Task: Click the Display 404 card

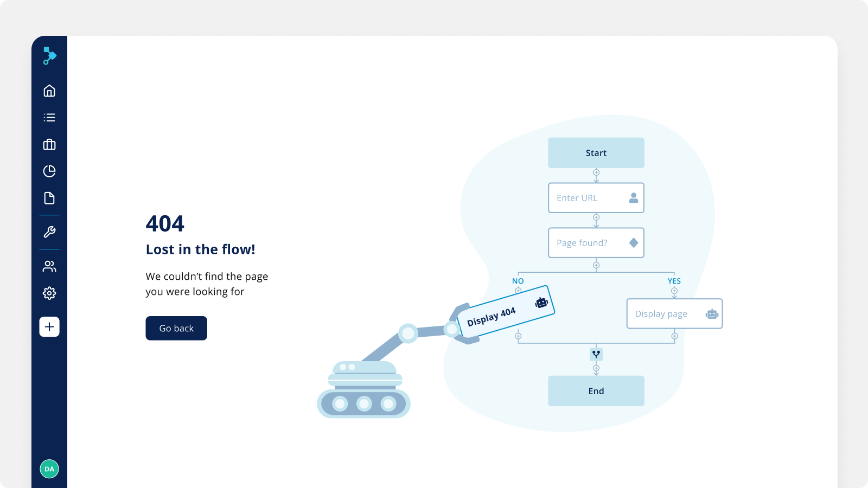Action: point(505,313)
